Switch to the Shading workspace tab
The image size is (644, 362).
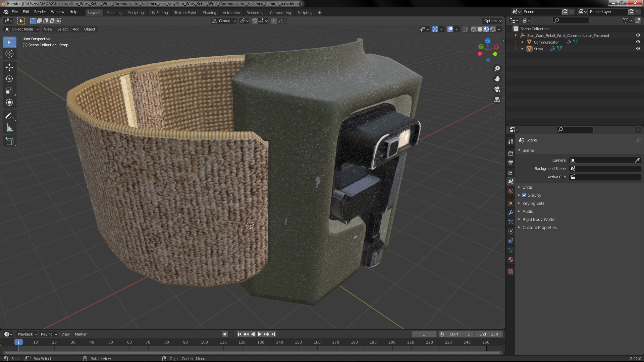[x=209, y=13]
